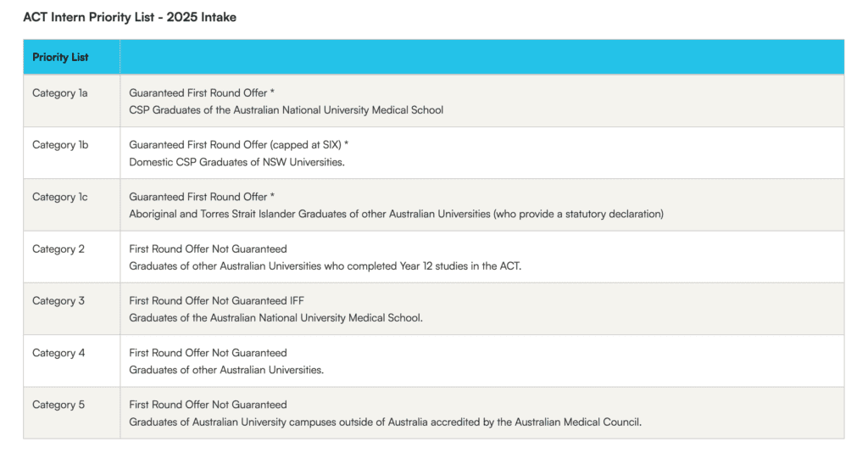Click 'Graduates of other Australian Universities.' in Category 4
Screen dimensions: 868x453
226,370
